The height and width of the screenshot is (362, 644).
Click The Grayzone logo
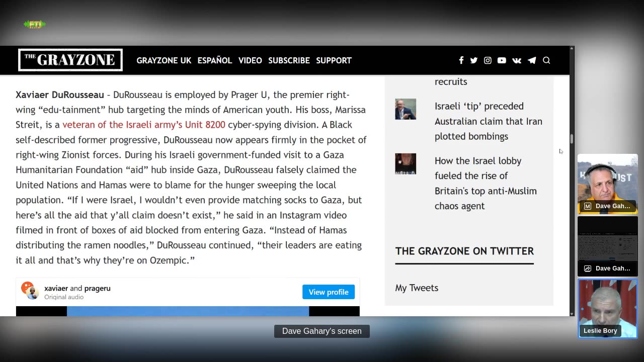[x=70, y=60]
